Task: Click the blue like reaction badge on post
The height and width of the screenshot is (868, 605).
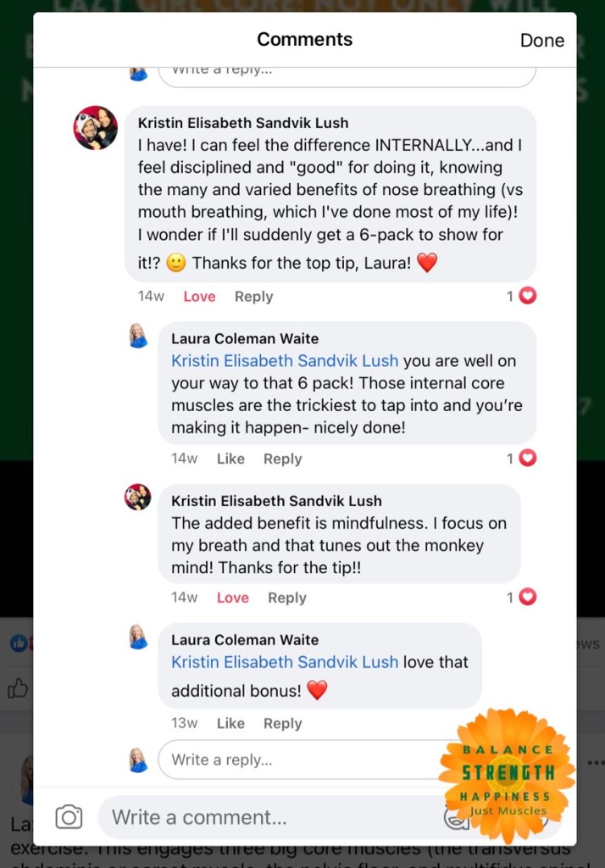Action: coord(19,643)
